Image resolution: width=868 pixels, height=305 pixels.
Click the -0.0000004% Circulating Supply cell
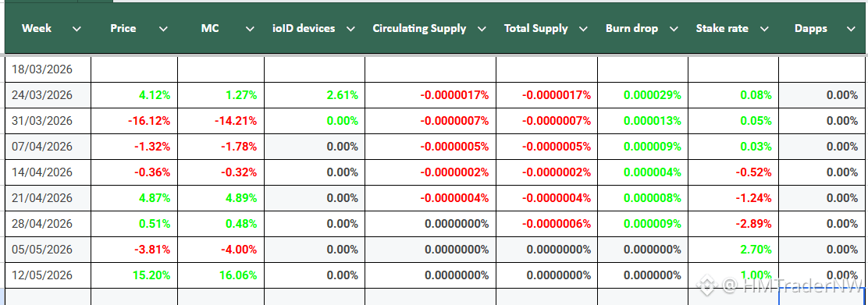coord(430,198)
